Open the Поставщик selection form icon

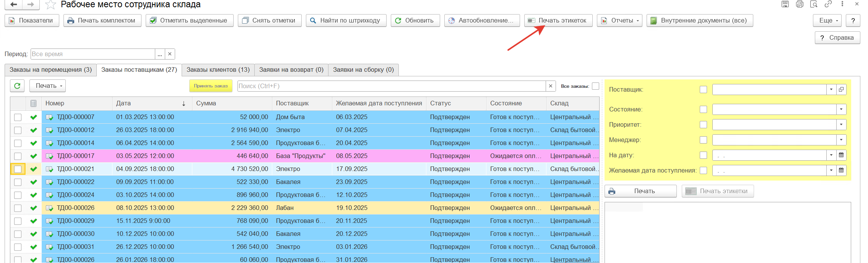(x=841, y=89)
